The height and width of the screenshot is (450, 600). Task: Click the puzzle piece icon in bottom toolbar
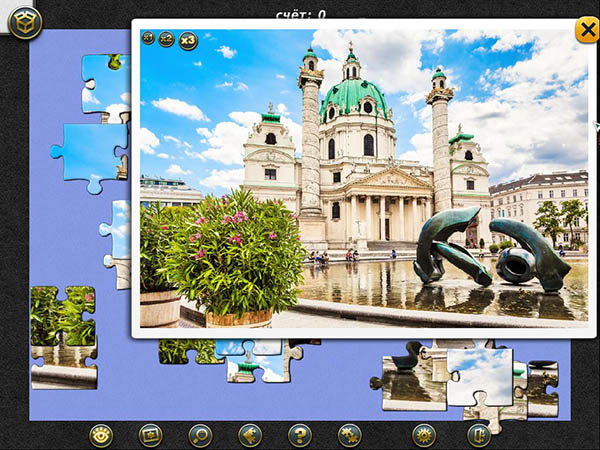click(x=349, y=435)
